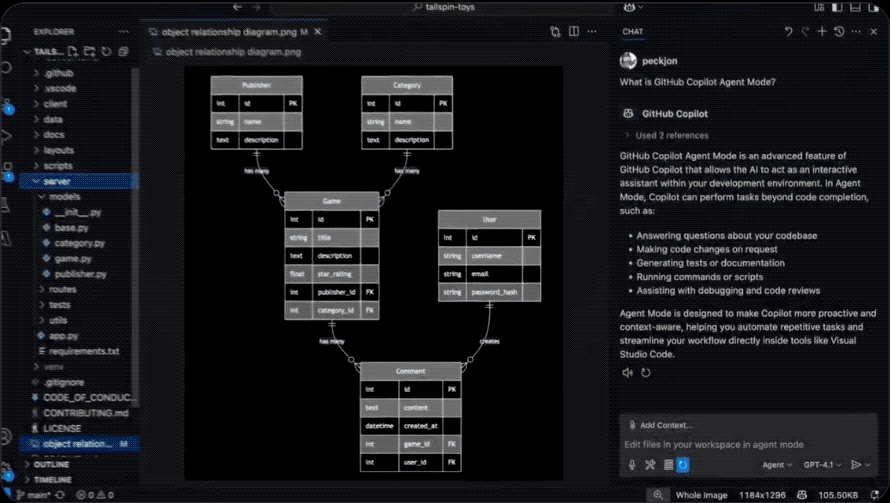Open Extensions view in activity bar
Image resolution: width=890 pixels, height=503 pixels.
click(7, 170)
